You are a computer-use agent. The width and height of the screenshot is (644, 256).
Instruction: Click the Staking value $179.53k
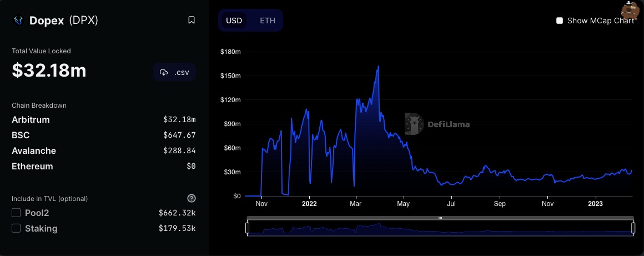click(x=177, y=228)
